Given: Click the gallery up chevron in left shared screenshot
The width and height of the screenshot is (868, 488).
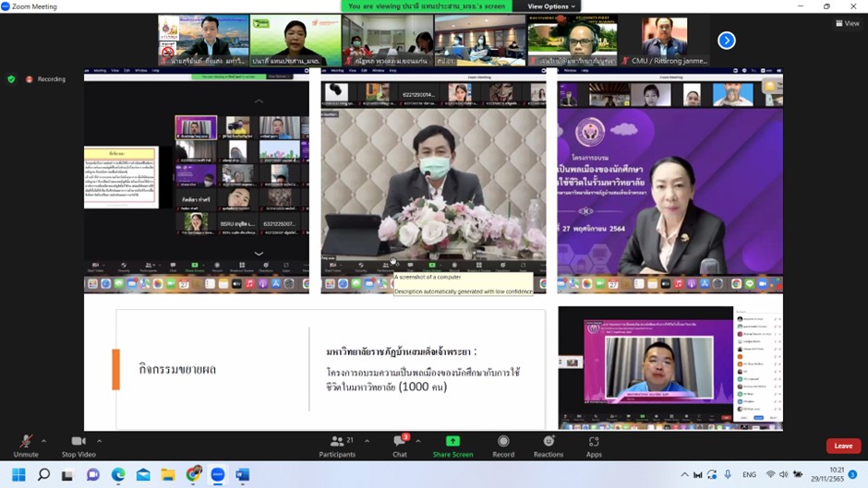Looking at the screenshot, I should [259, 101].
